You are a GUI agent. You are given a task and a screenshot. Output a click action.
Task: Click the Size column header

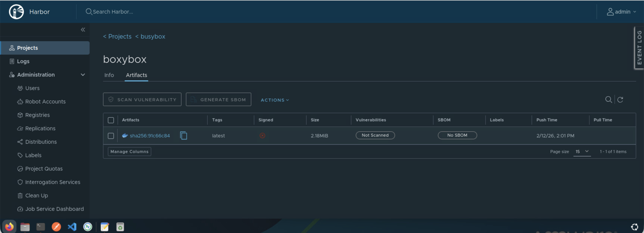[x=315, y=120]
